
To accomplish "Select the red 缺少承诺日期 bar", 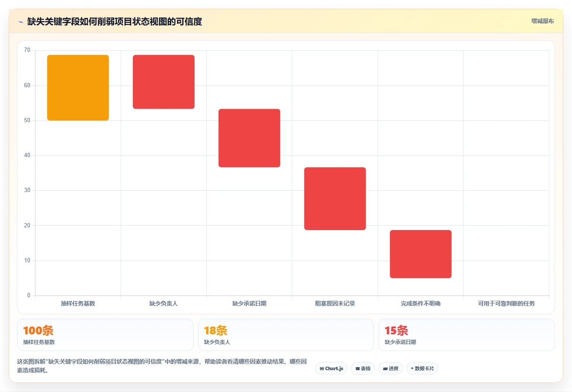I will coord(249,138).
